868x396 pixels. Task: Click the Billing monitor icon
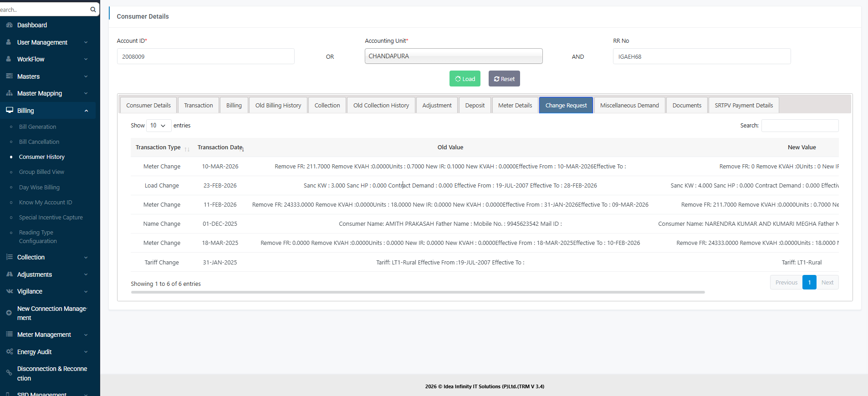coord(9,110)
